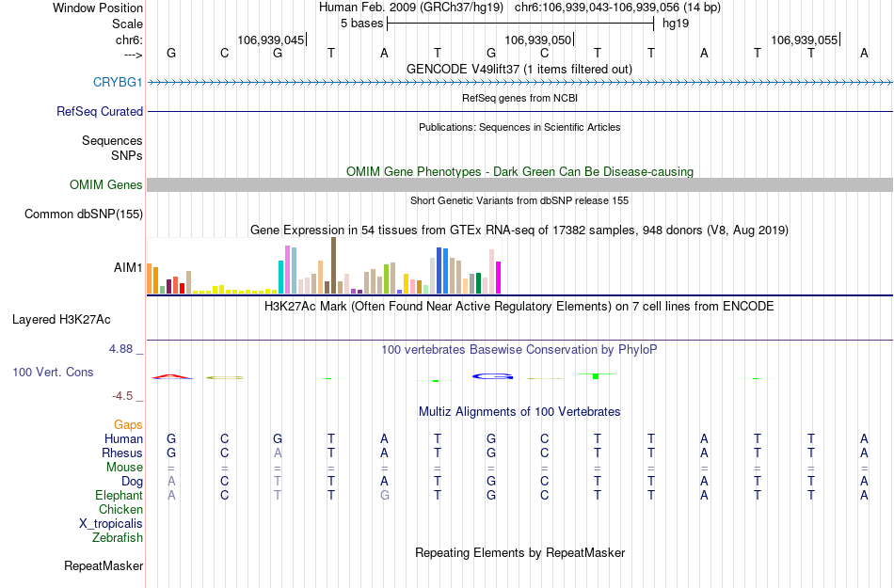Click OMIM Gene Phenotypes track title
894x588 pixels.
click(519, 171)
